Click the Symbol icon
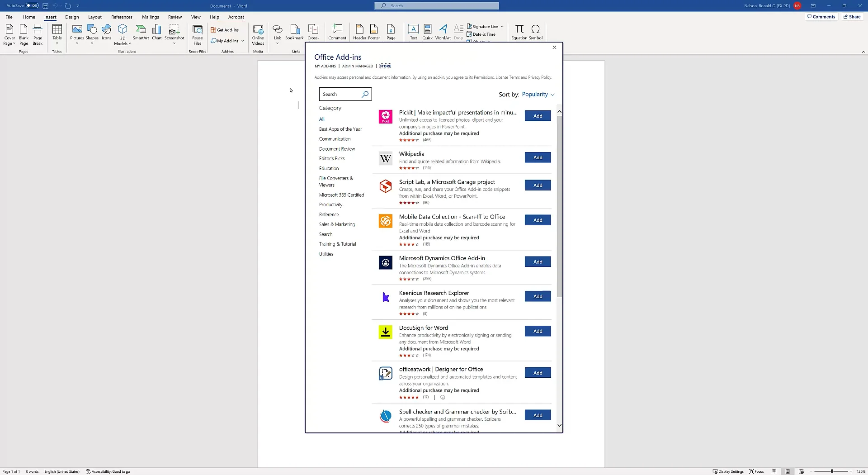 point(536,33)
